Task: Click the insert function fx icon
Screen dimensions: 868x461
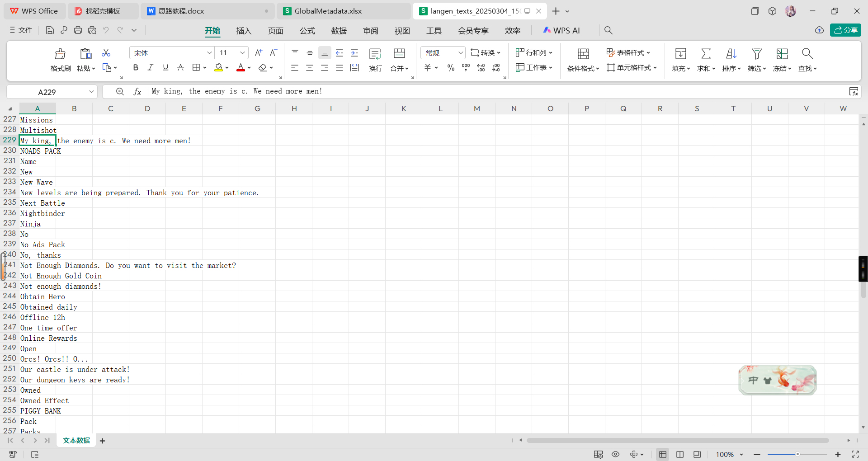Action: point(137,92)
